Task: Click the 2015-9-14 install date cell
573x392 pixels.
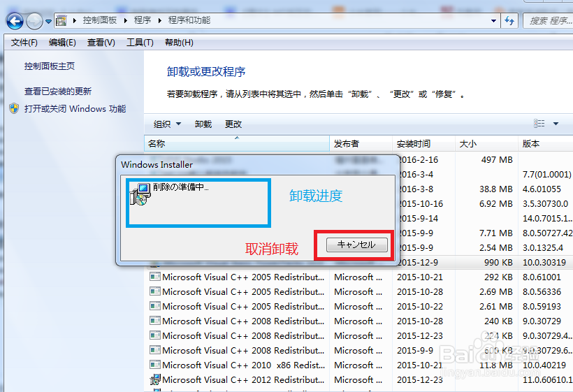Action: [419, 218]
